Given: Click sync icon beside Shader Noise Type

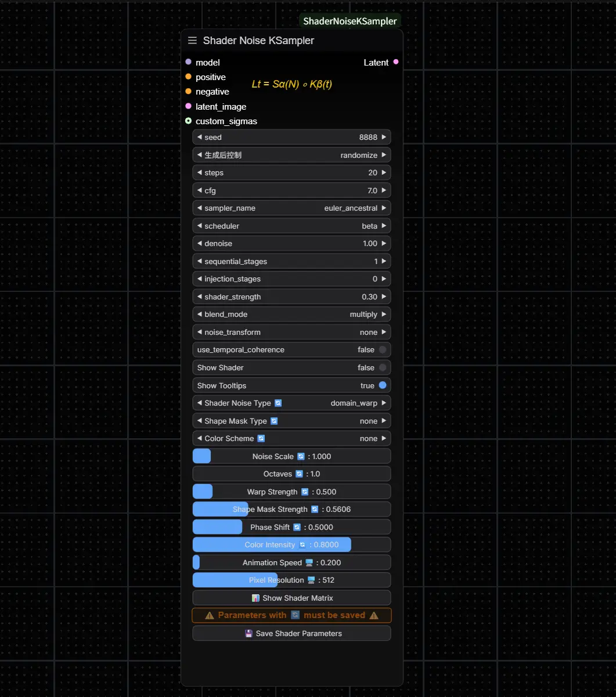Looking at the screenshot, I should 278,403.
